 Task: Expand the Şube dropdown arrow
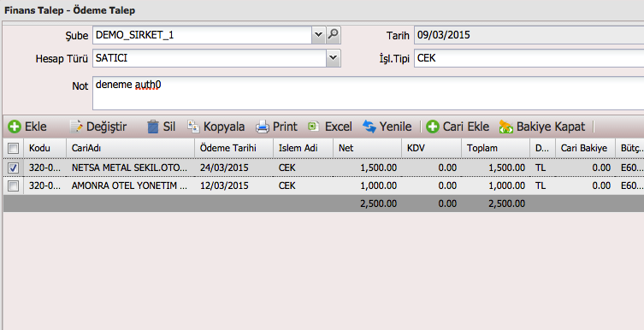click(318, 35)
